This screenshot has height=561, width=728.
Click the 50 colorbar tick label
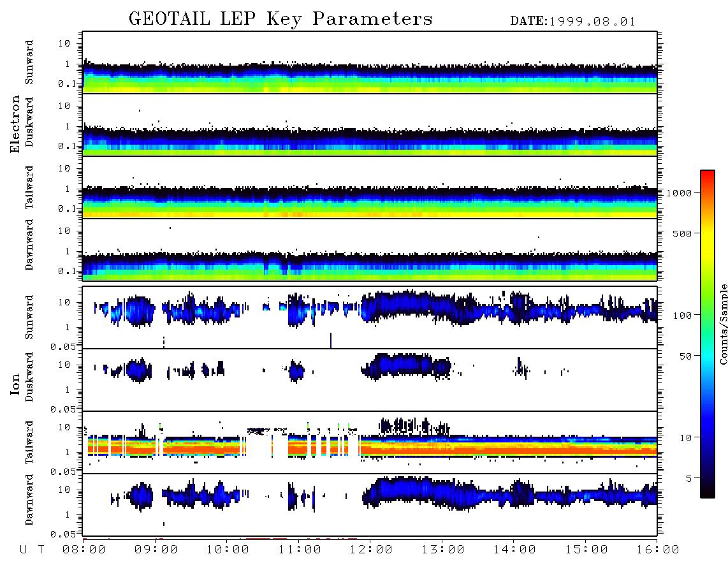685,356
